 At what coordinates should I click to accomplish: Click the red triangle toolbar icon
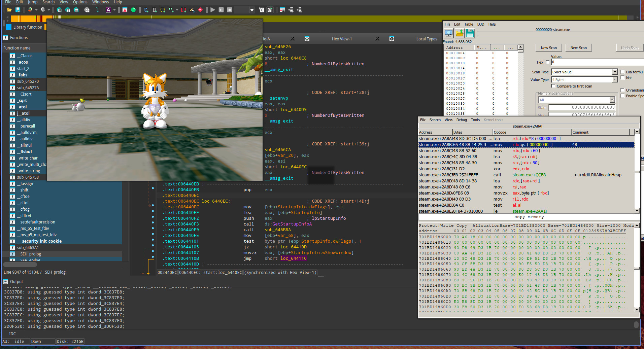click(125, 10)
